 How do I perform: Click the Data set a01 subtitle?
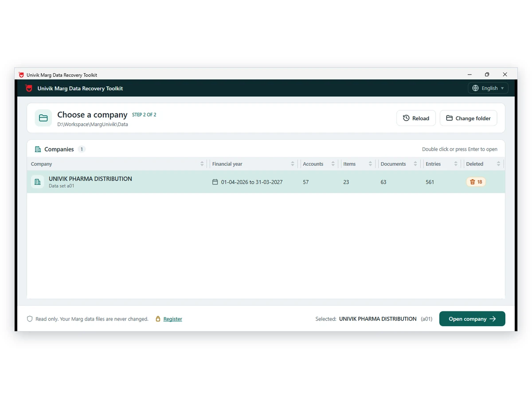click(x=62, y=186)
